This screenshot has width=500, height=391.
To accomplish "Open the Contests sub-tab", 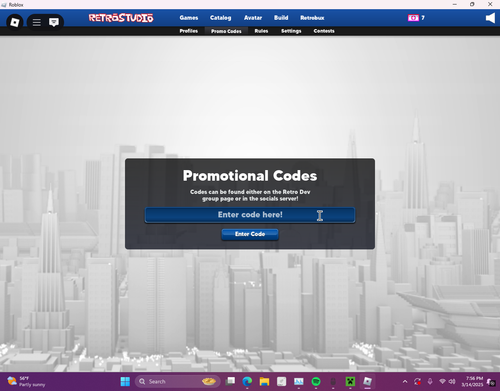I will pos(324,31).
